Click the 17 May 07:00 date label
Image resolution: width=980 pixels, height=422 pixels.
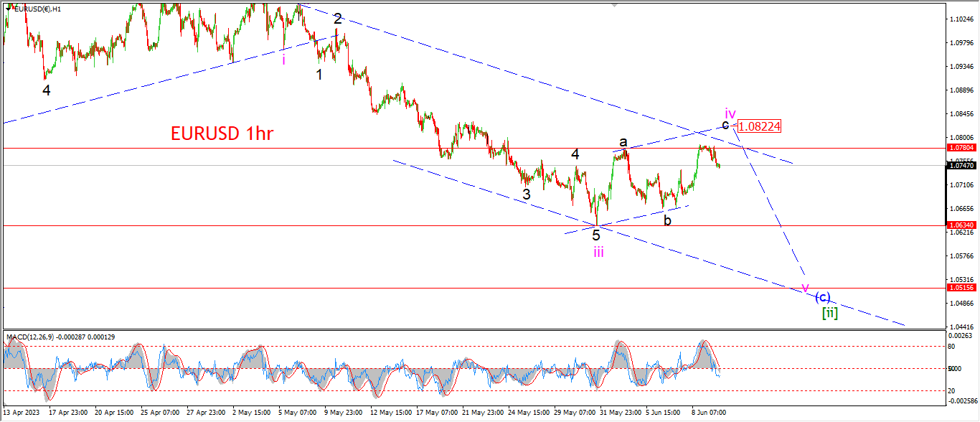click(x=436, y=413)
